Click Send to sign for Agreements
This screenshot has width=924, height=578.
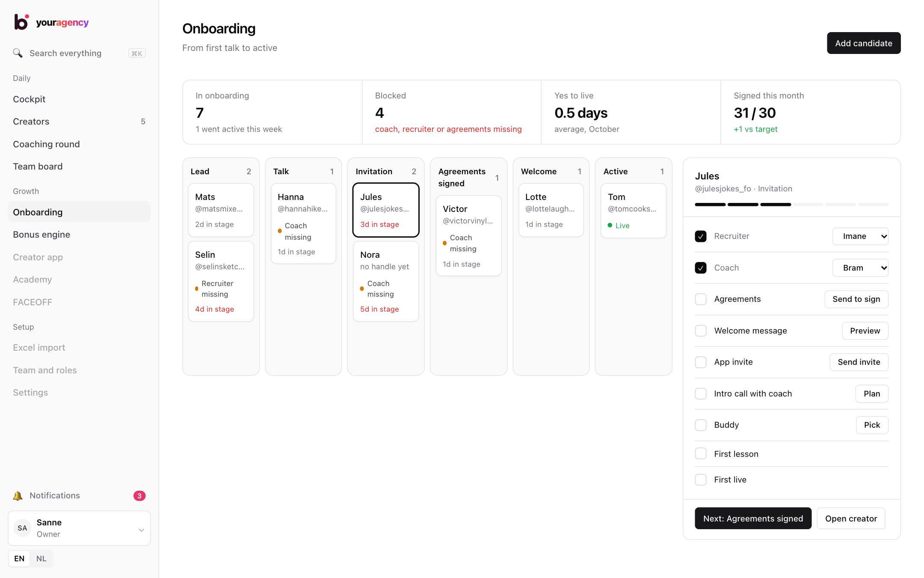pos(856,299)
